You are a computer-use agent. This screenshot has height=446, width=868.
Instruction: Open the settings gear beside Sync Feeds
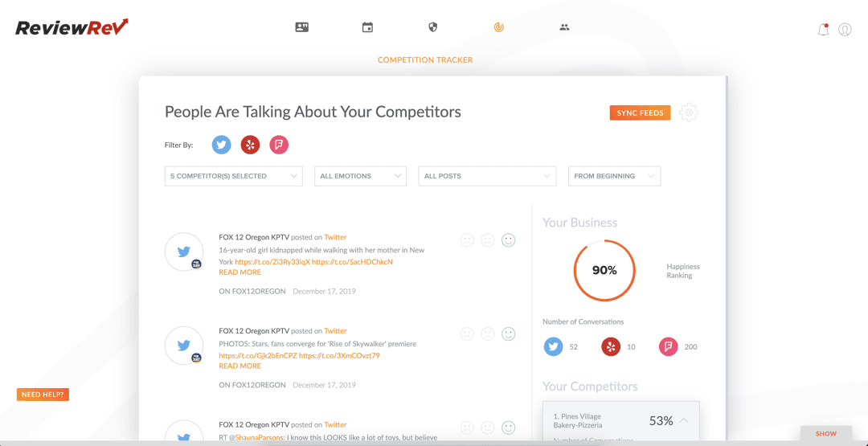pyautogui.click(x=689, y=113)
